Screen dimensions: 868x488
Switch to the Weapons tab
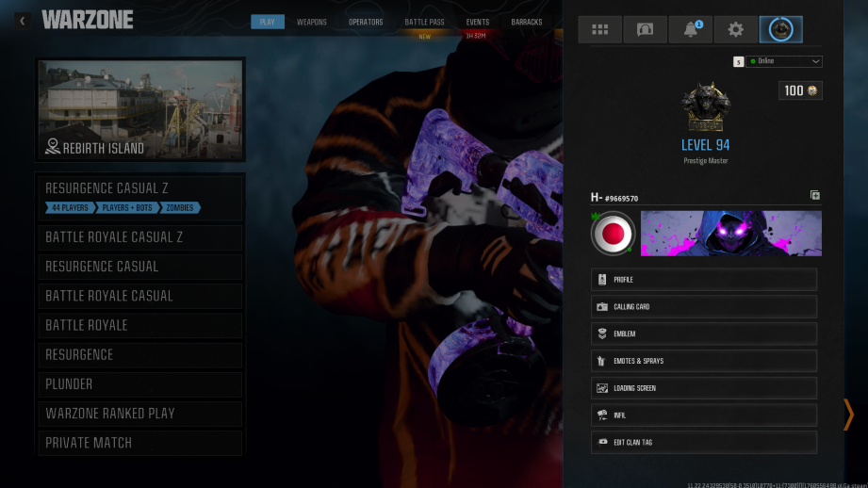pyautogui.click(x=312, y=22)
